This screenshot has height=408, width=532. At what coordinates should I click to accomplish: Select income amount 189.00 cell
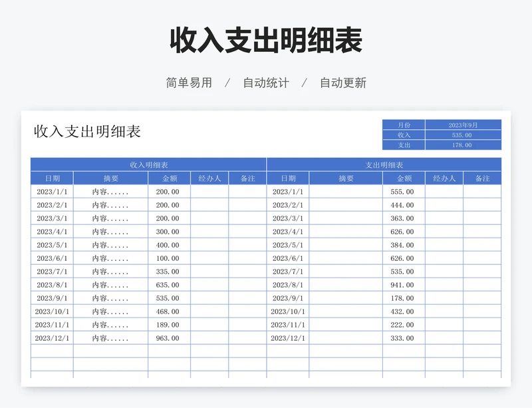(170, 325)
